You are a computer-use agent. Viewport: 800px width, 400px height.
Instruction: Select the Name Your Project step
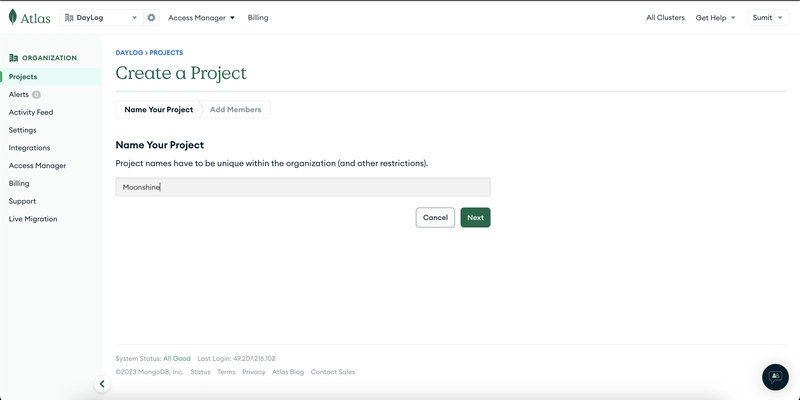(x=159, y=109)
